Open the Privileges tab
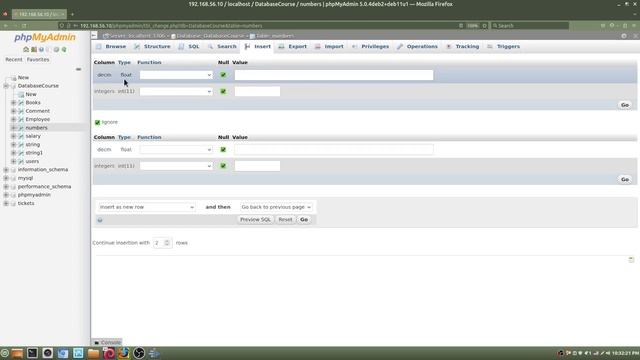640x360 pixels. tap(370, 47)
